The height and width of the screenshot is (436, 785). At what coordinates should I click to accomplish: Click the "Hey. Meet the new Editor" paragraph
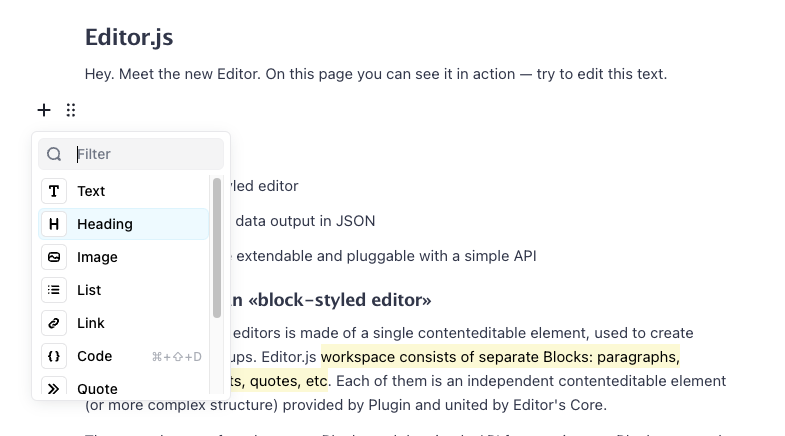[375, 74]
